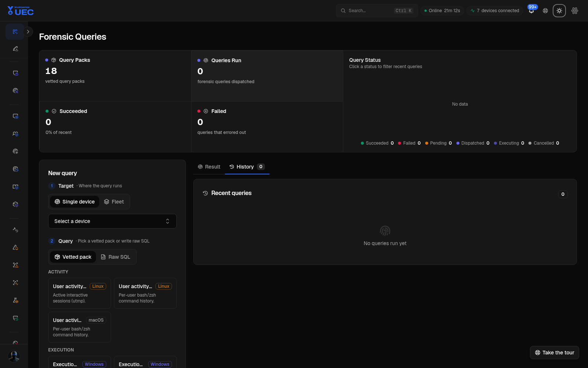Click the Online 21m 12s status pill
The width and height of the screenshot is (588, 368).
(442, 11)
